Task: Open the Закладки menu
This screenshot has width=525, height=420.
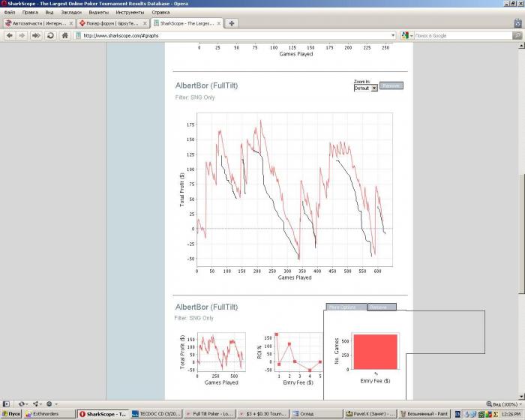Action: [71, 13]
